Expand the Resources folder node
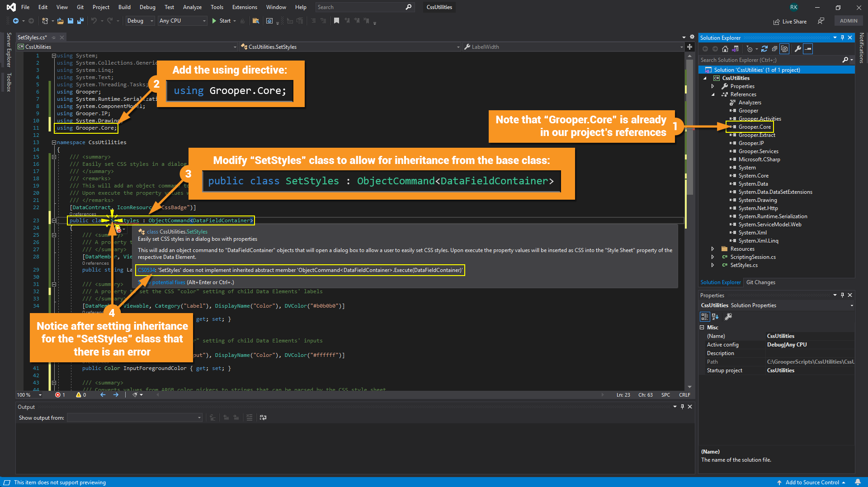This screenshot has height=487, width=868. coord(713,249)
